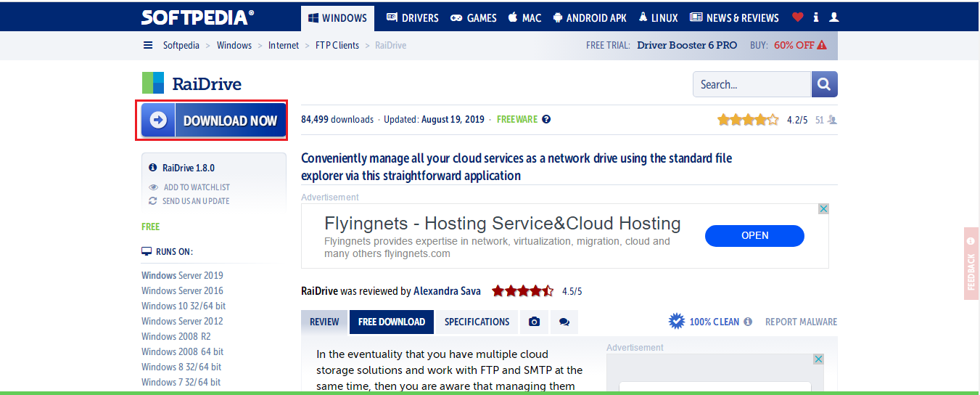Image resolution: width=980 pixels, height=395 pixels.
Task: Click Windows 10 32/64 bit entry
Action: pyautogui.click(x=184, y=306)
